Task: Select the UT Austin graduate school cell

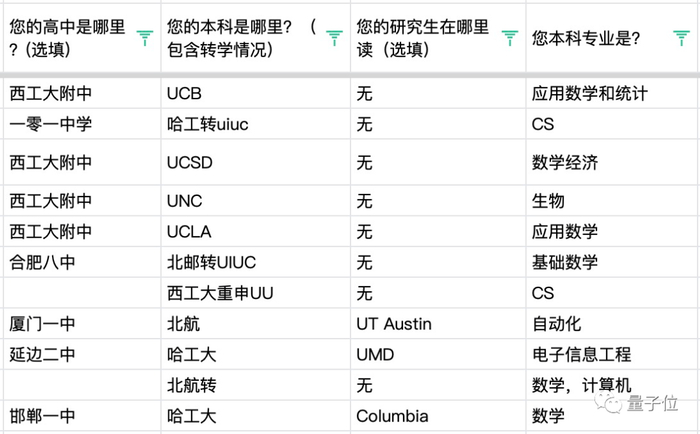Action: [396, 324]
